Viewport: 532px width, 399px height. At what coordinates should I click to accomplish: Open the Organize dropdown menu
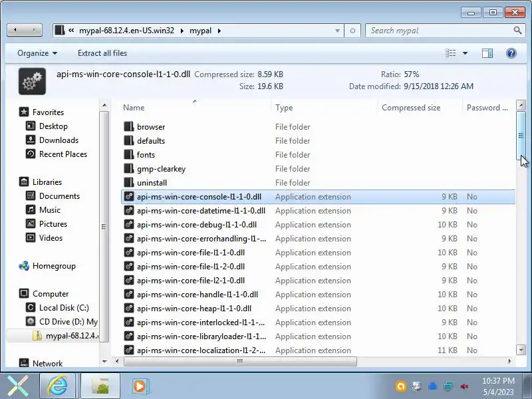[x=37, y=53]
